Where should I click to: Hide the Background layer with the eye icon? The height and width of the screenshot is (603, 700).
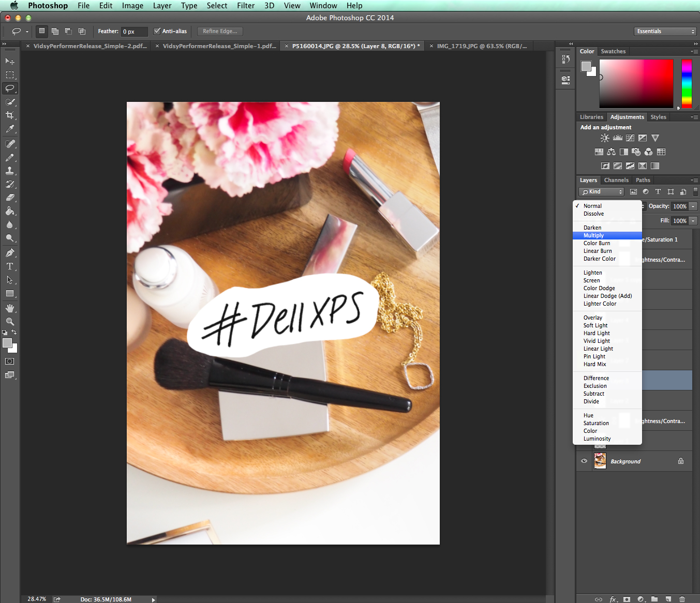pos(584,461)
